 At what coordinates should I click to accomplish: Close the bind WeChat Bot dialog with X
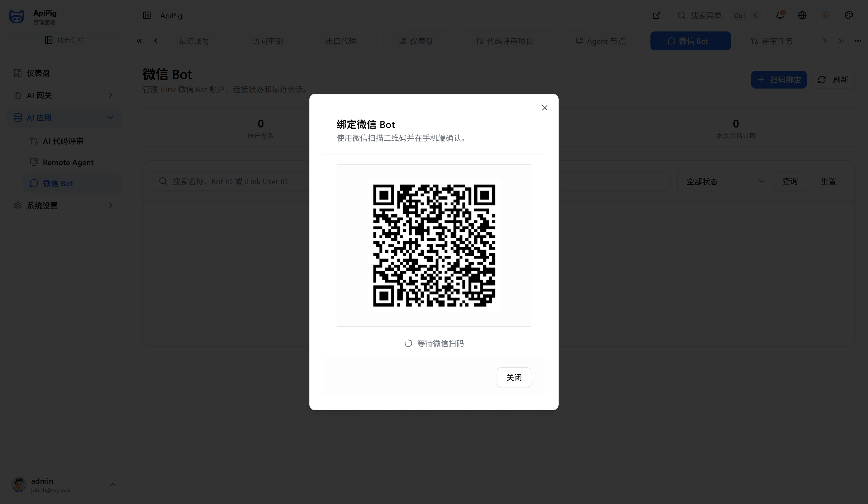pos(544,108)
